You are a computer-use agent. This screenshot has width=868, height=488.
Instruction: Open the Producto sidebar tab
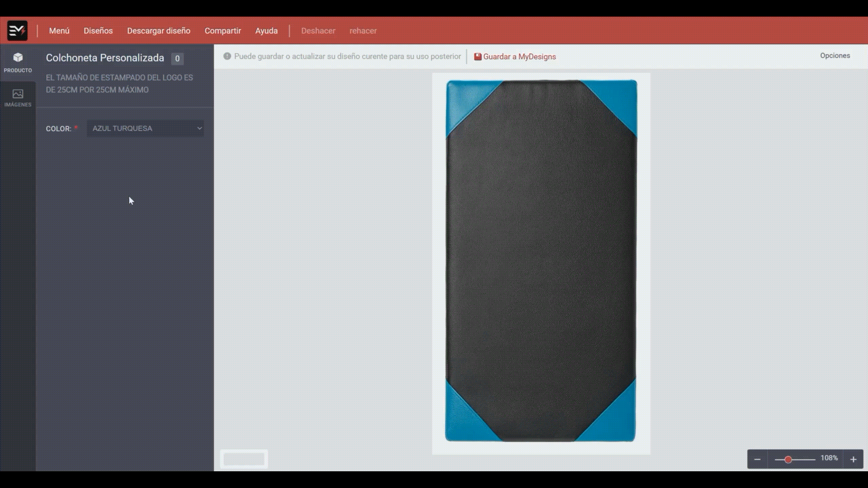click(18, 62)
